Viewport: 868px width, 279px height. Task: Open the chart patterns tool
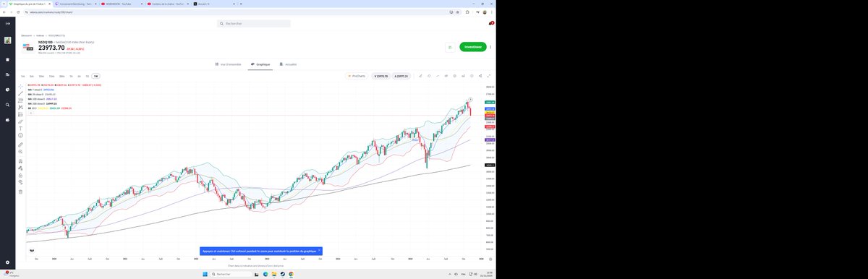pyautogui.click(x=20, y=107)
